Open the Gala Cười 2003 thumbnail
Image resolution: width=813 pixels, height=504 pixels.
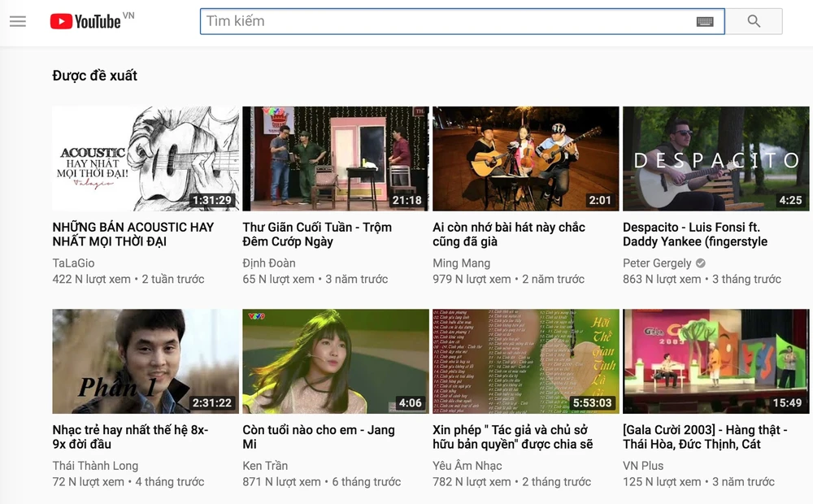(x=715, y=361)
